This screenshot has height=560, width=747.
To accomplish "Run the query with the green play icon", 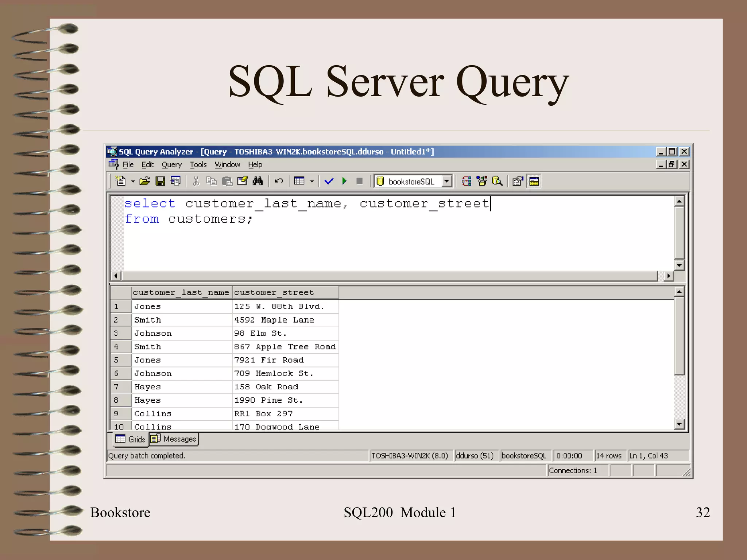I will (x=344, y=181).
